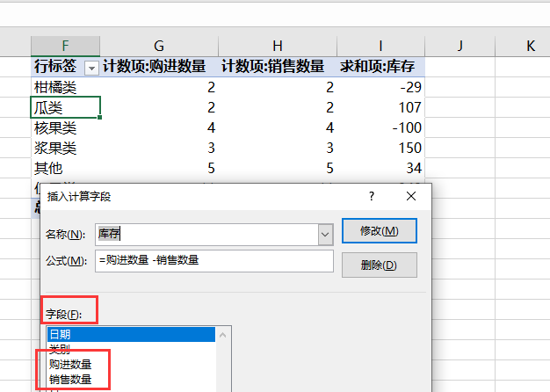Image resolution: width=550 pixels, height=392 pixels.
Task: Click the help question mark in dialog
Action: tap(372, 196)
